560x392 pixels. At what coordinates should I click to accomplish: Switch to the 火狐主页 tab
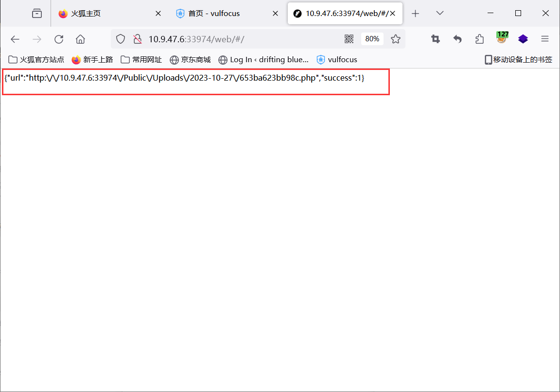point(109,14)
